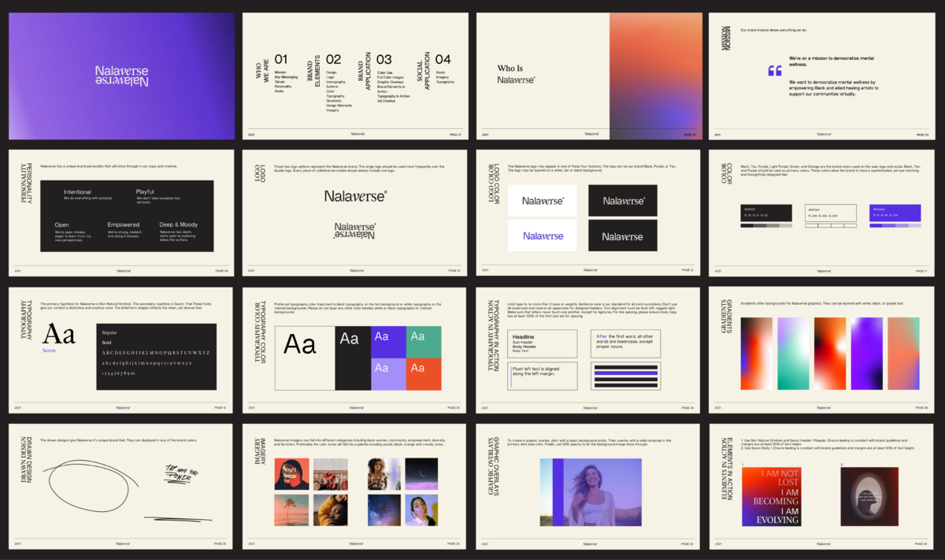The image size is (945, 560).
Task: Click the '02' section number
Action: (x=334, y=59)
